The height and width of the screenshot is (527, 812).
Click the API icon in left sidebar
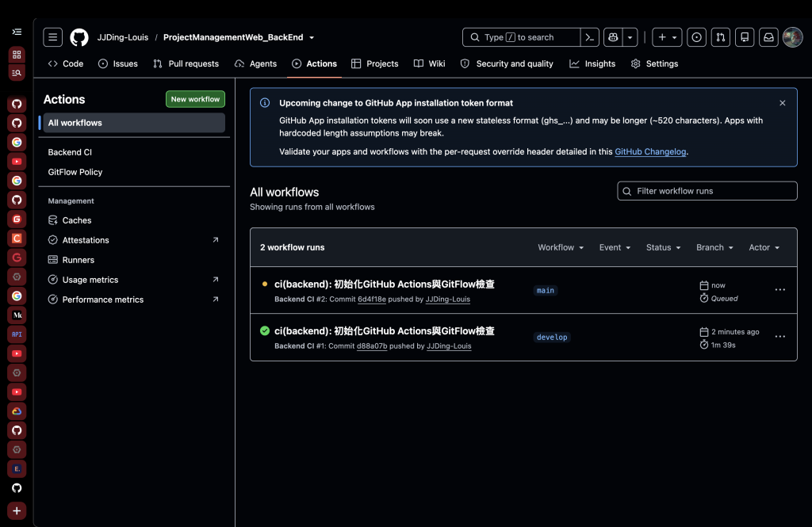pos(17,334)
